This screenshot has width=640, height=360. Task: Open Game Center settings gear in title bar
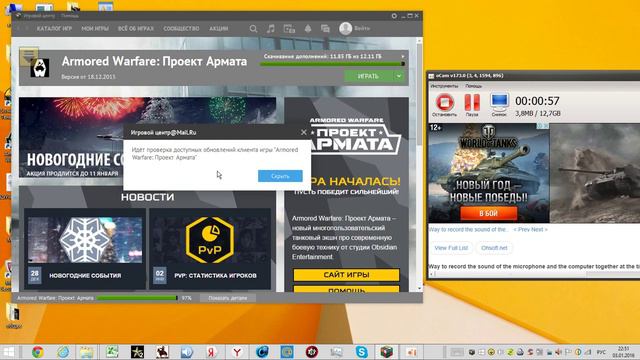(394, 16)
